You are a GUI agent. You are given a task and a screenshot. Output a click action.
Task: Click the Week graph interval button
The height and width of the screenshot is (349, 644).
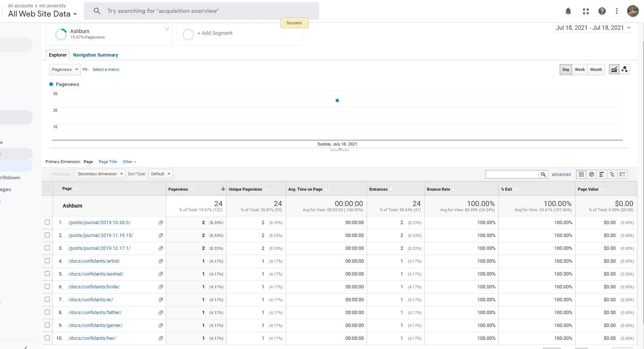tap(580, 69)
